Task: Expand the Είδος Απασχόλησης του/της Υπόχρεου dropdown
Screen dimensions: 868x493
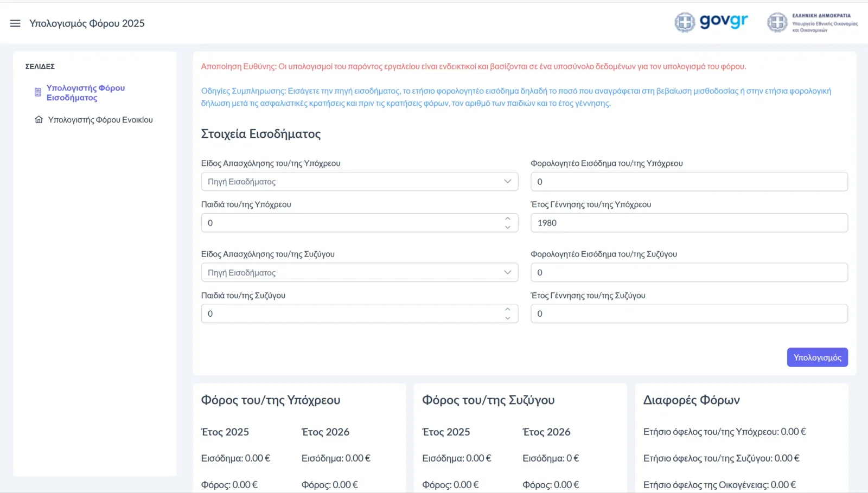Action: tap(359, 182)
